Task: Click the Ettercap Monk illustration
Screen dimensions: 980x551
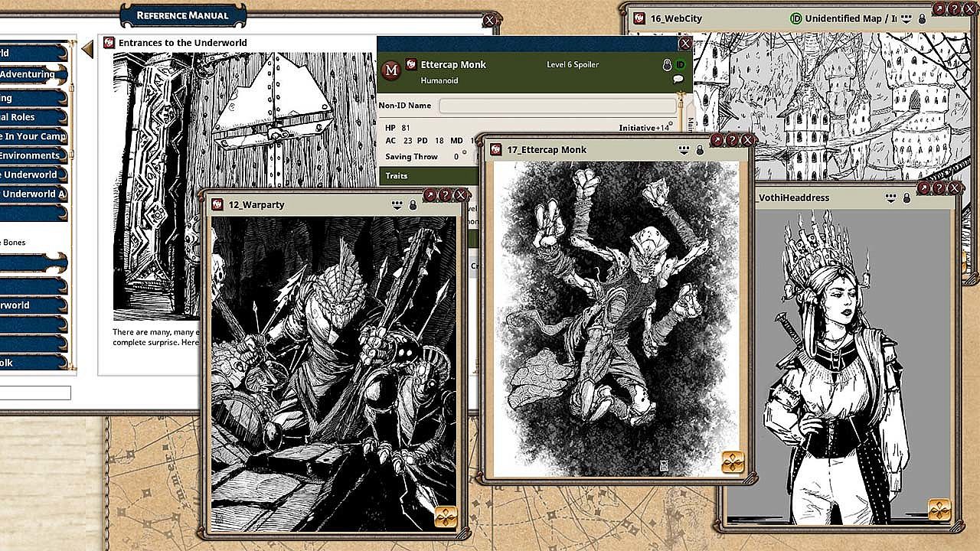Action: click(x=616, y=318)
